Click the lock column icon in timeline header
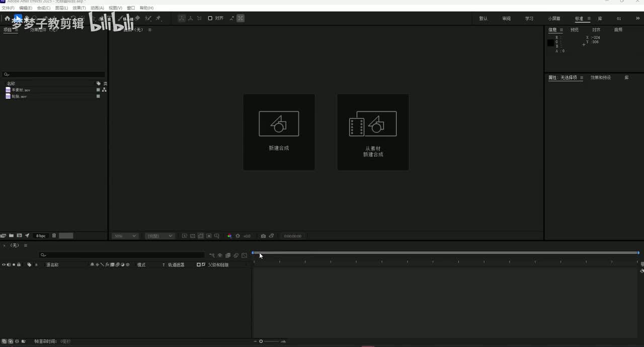 (x=19, y=265)
